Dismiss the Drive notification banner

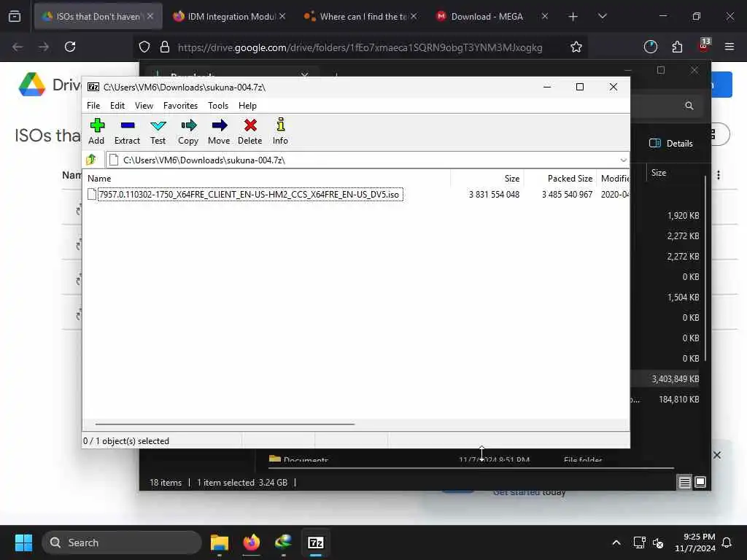(717, 455)
